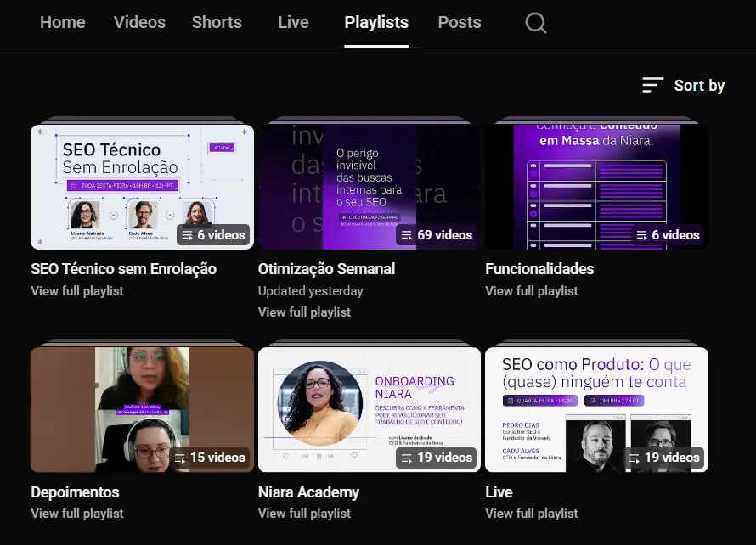Switch to the Videos tab
756x545 pixels.
point(140,22)
